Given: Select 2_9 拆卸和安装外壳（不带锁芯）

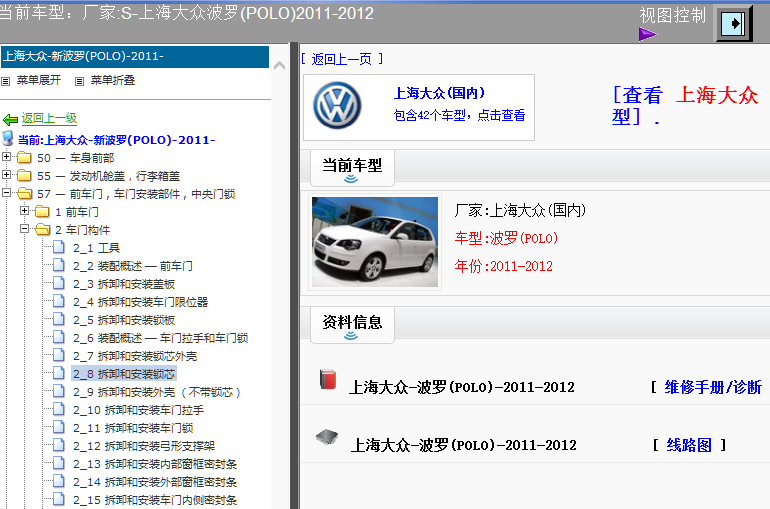Looking at the screenshot, I should click(x=157, y=392).
